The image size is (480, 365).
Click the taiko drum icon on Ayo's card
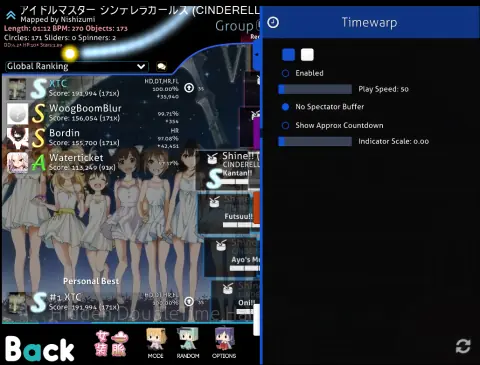[221, 245]
